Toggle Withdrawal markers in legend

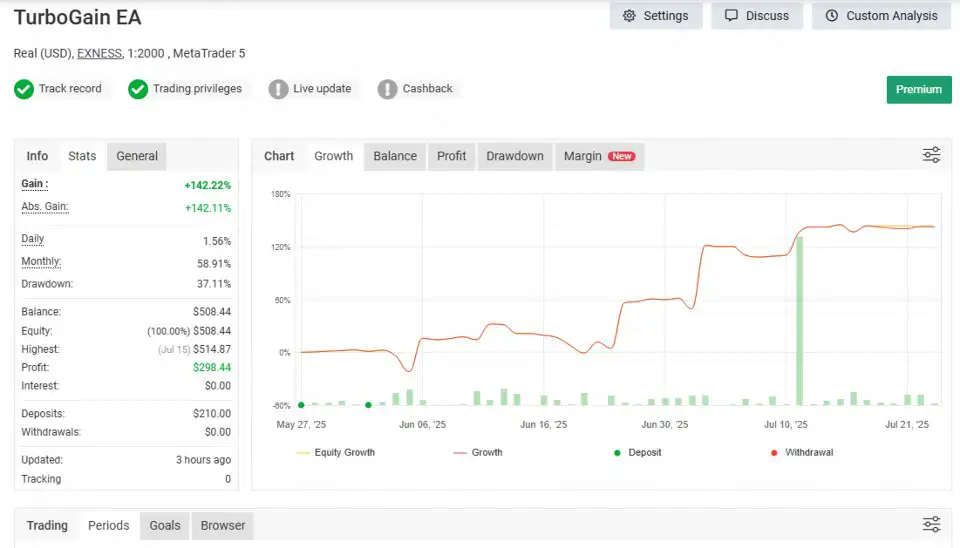click(801, 452)
